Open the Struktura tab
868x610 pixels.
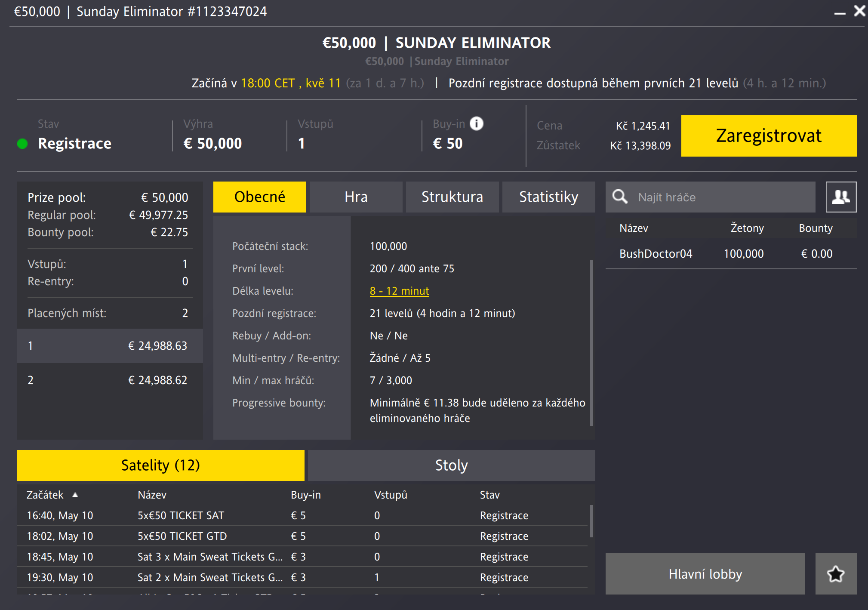point(452,197)
